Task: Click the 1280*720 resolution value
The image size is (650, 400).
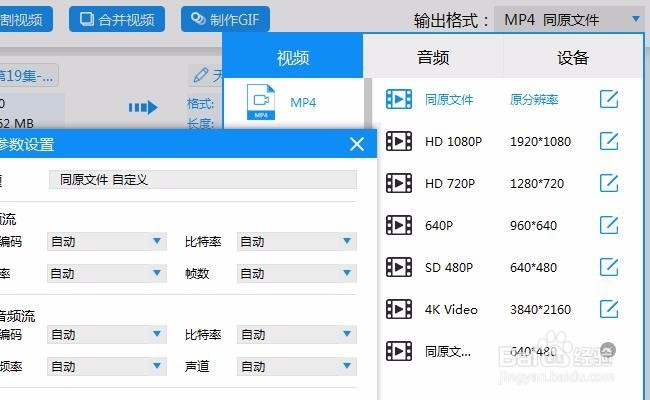Action: click(537, 183)
